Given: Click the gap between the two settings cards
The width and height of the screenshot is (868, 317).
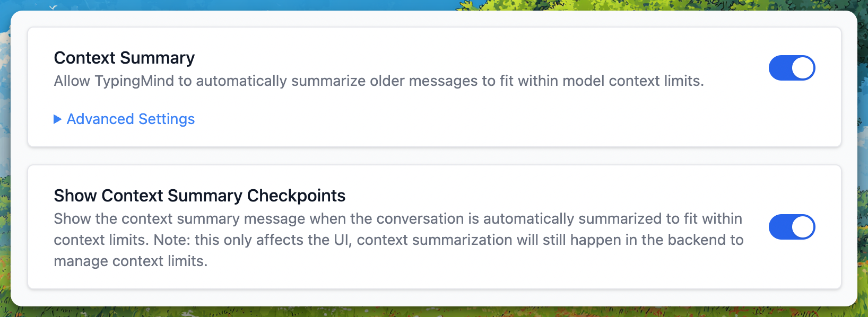Looking at the screenshot, I should coord(434,156).
